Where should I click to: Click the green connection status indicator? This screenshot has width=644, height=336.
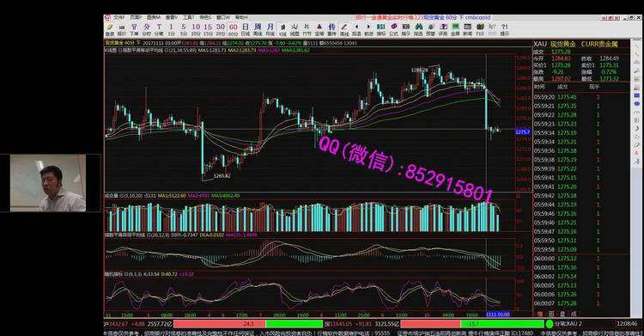click(550, 324)
